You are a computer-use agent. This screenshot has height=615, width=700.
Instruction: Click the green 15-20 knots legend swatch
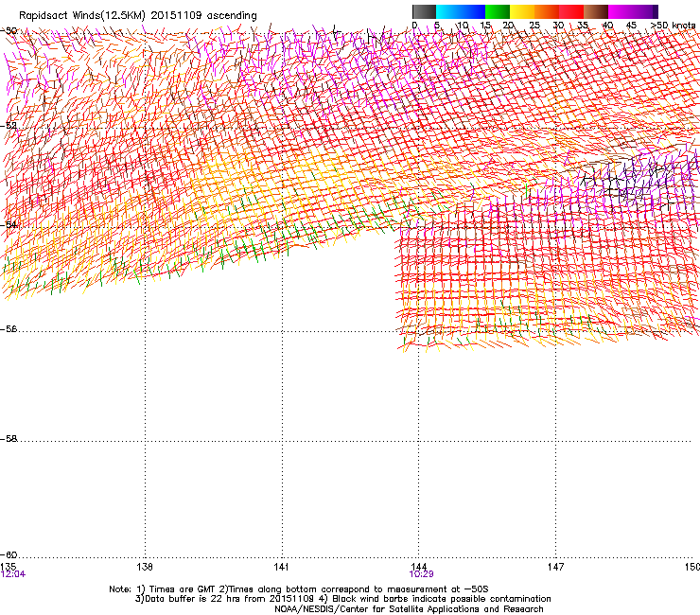coord(498,11)
